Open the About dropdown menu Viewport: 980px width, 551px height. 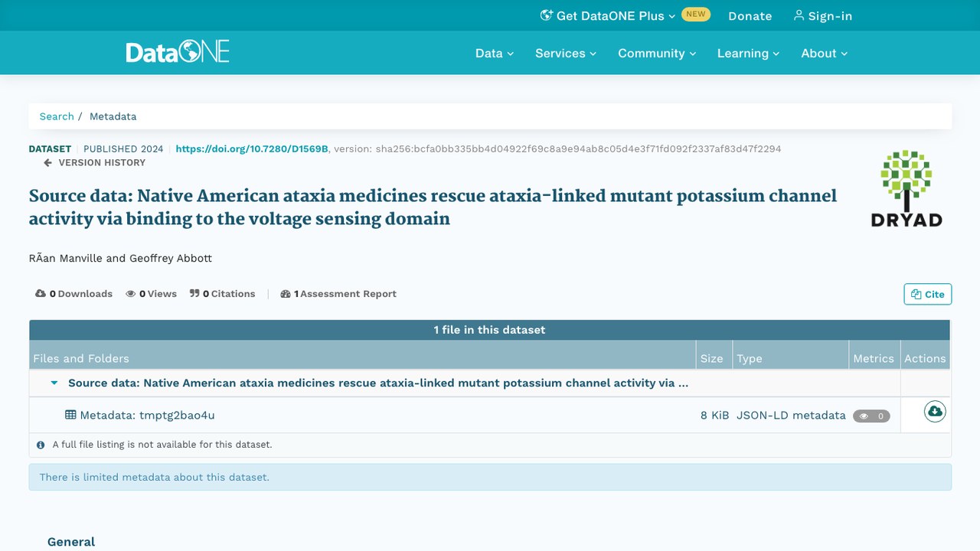click(x=825, y=54)
